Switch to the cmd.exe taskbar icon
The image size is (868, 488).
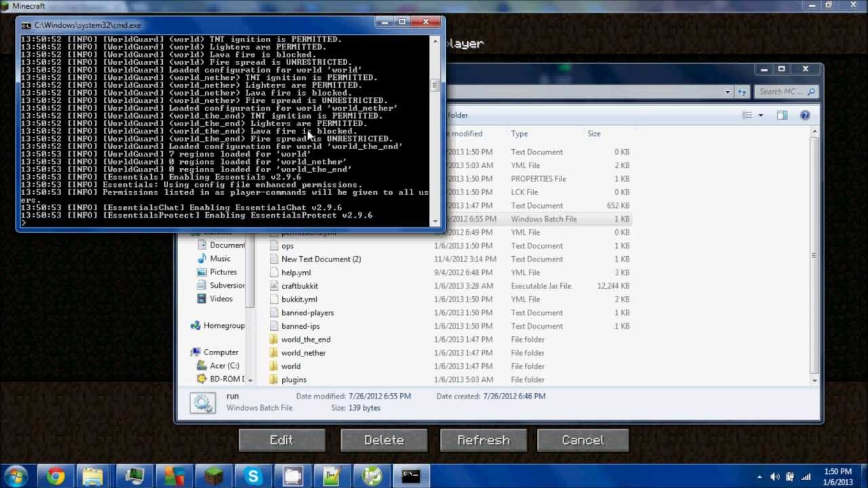coord(411,476)
